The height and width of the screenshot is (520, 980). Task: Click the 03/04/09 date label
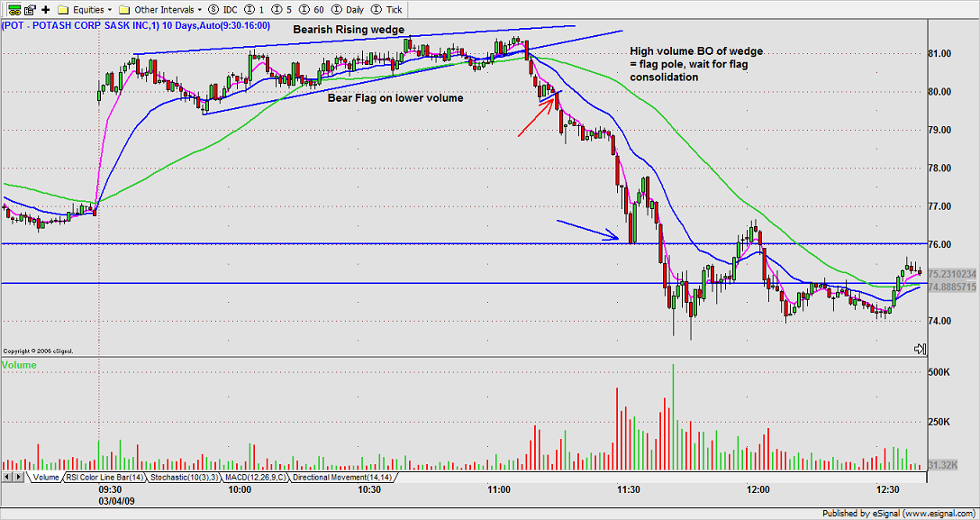click(x=115, y=501)
